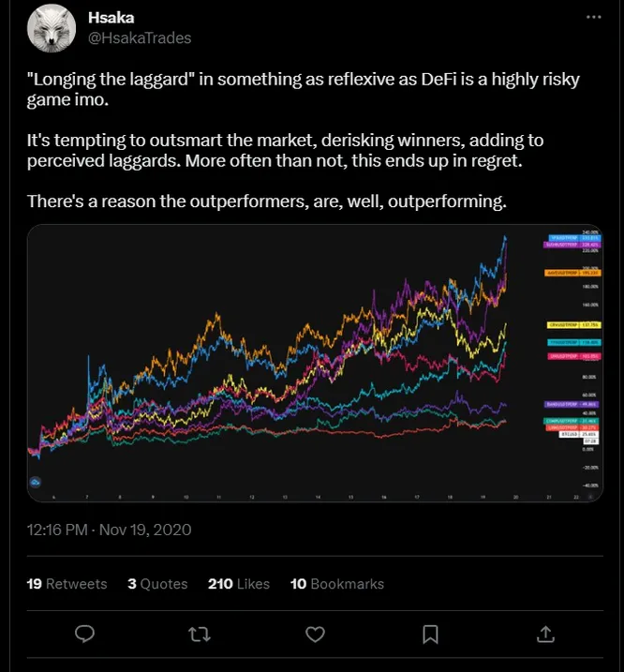
Task: Click the blue chart logo badge
Action: [36, 483]
